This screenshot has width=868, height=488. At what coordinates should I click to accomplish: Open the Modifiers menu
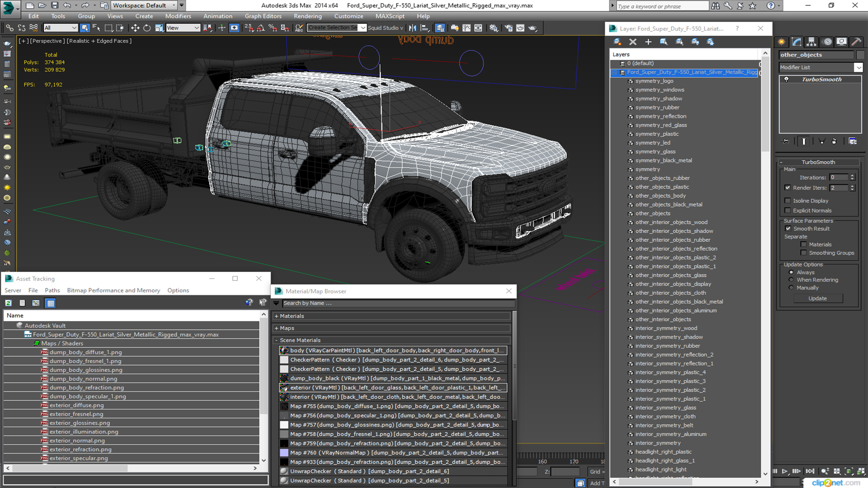[x=178, y=16]
